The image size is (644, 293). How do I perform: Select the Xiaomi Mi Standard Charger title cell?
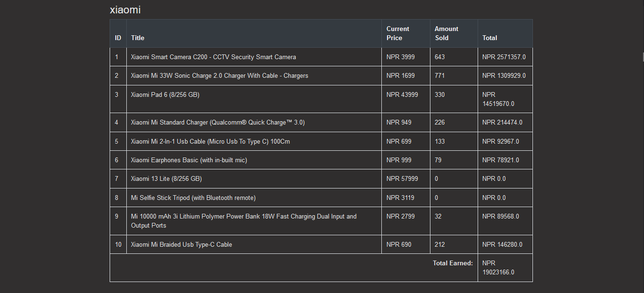point(254,122)
